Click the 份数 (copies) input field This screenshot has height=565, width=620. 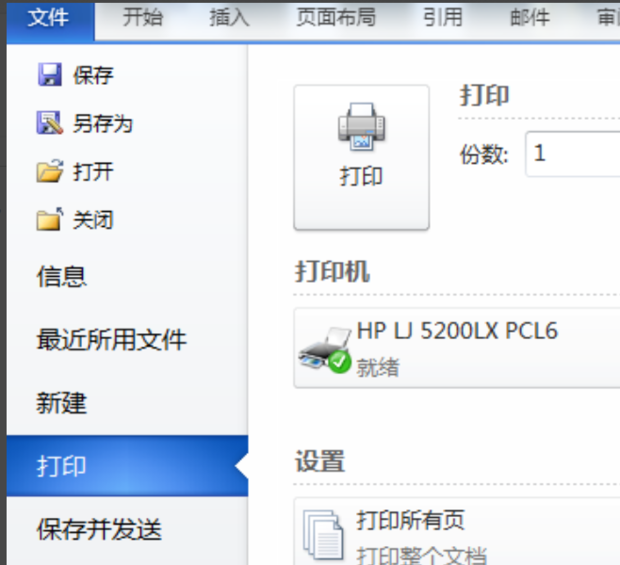[x=573, y=154]
